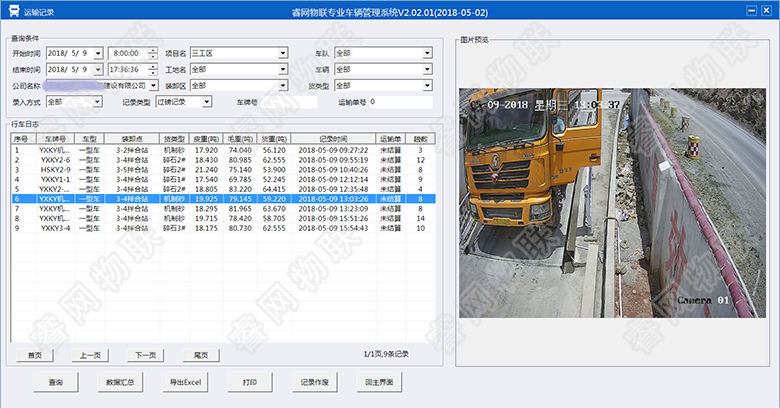Open the 录入方式 entry method dropdown

pos(96,102)
